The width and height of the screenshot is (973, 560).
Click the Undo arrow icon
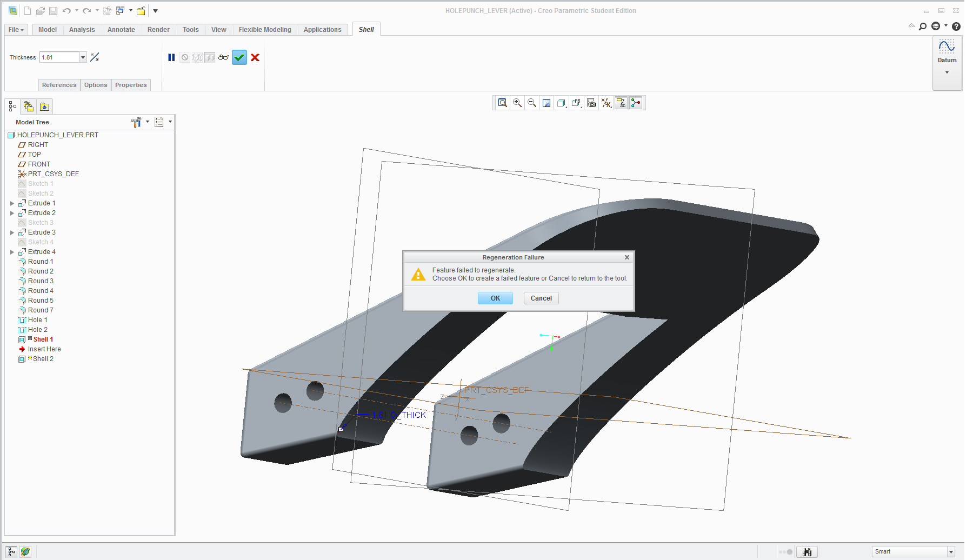coord(66,11)
